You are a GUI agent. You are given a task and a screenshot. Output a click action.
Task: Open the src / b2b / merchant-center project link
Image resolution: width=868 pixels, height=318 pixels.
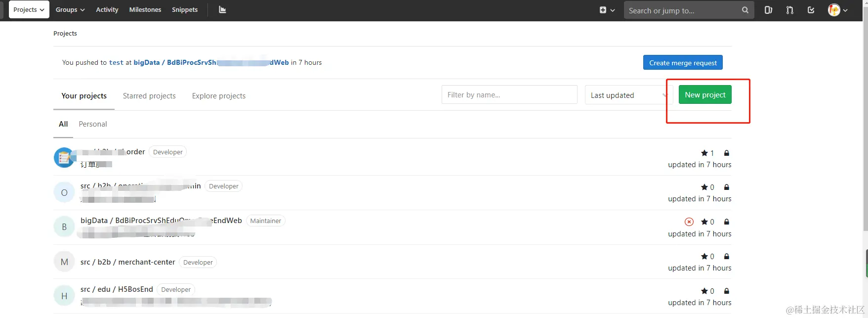point(128,262)
